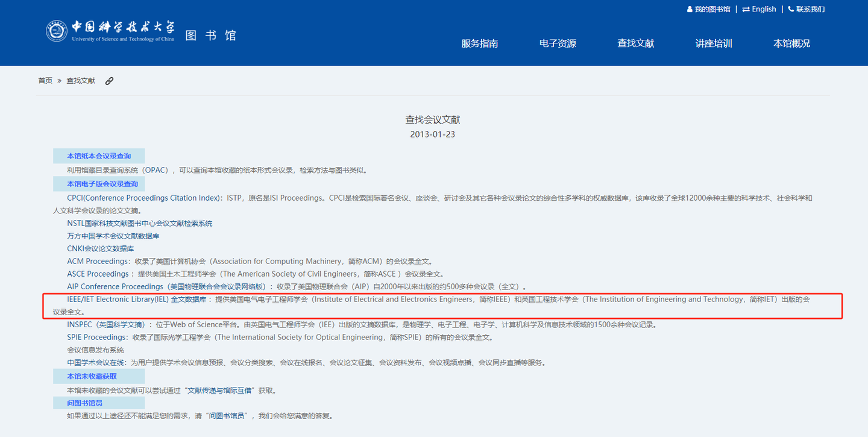Open the ASCE Proceedings link

(98, 274)
